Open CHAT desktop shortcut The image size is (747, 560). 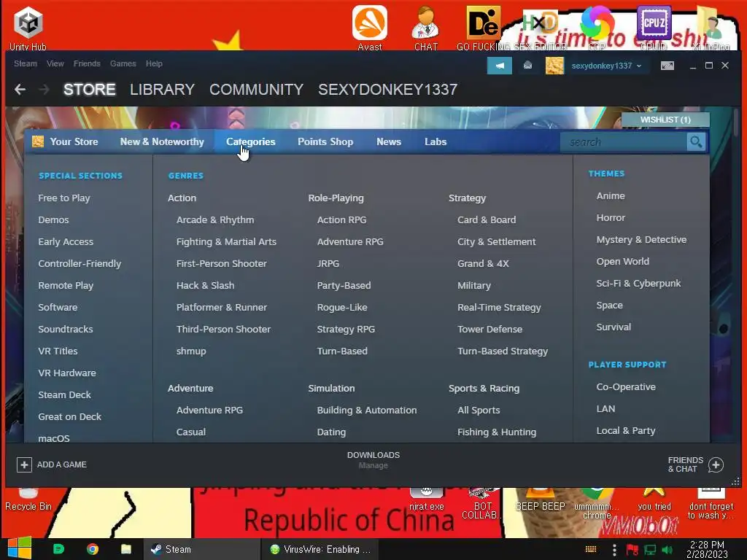point(425,28)
